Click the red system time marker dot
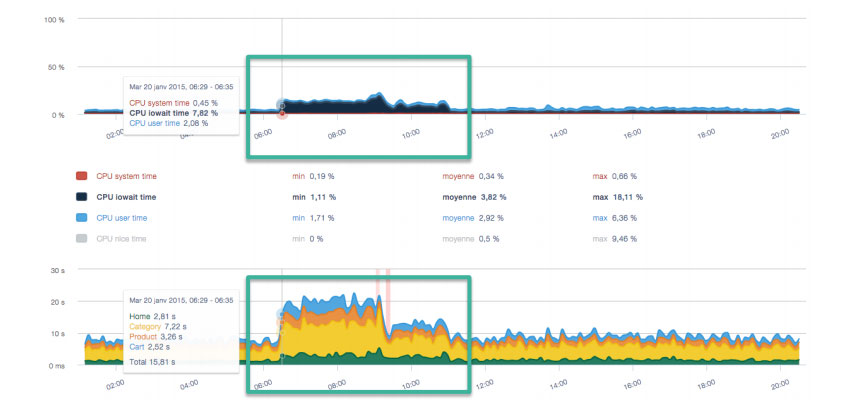Image resolution: width=849 pixels, height=404 pixels. [282, 114]
